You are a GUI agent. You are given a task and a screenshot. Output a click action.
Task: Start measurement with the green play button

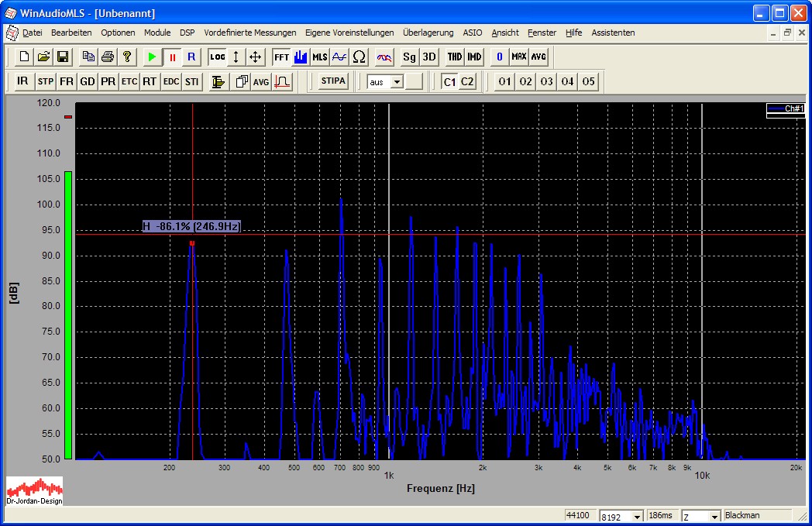pyautogui.click(x=152, y=57)
